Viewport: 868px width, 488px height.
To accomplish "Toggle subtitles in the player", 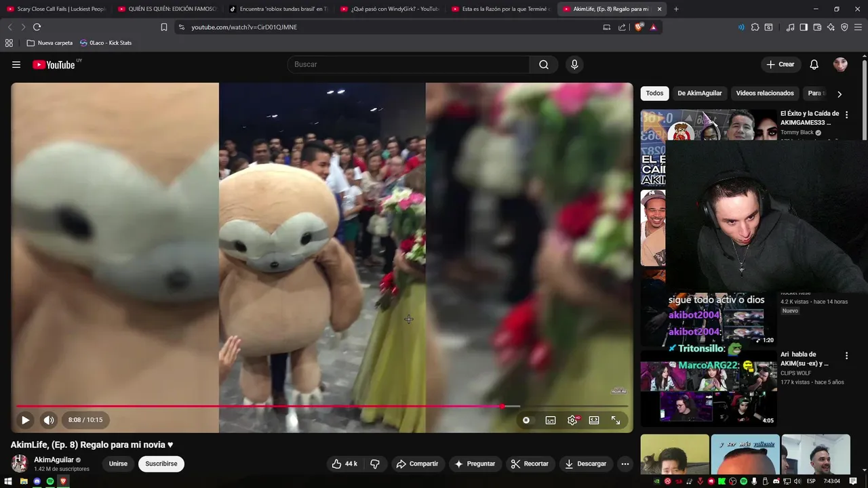I will pyautogui.click(x=551, y=420).
